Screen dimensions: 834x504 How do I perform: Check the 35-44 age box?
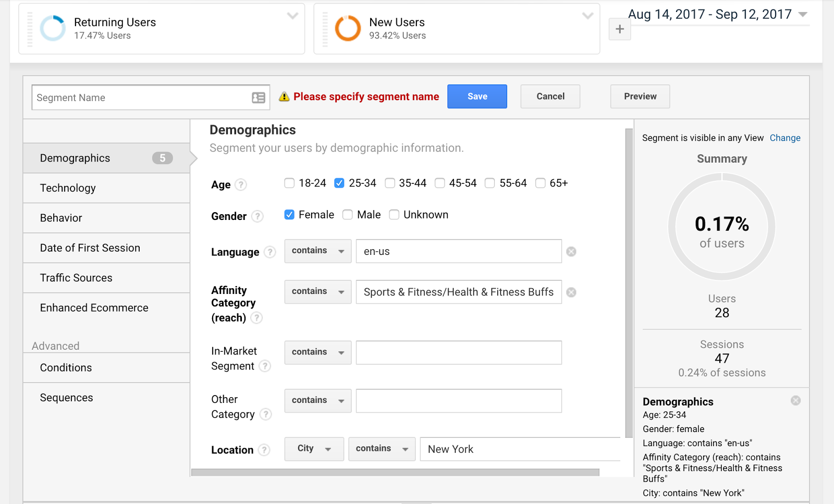390,183
